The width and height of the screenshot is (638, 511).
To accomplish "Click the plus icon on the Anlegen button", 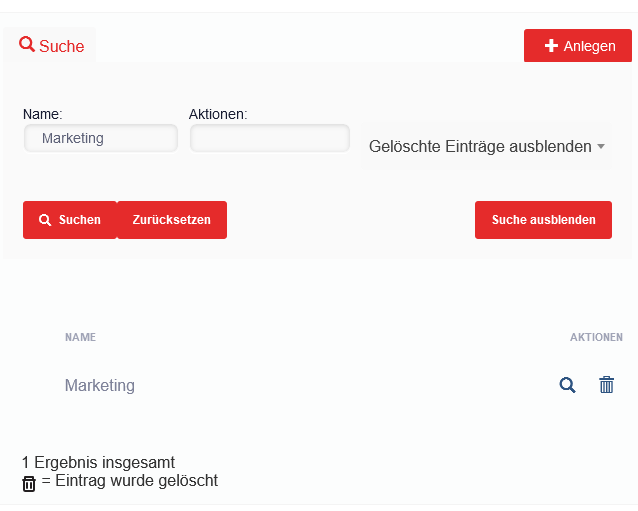I will tap(551, 46).
